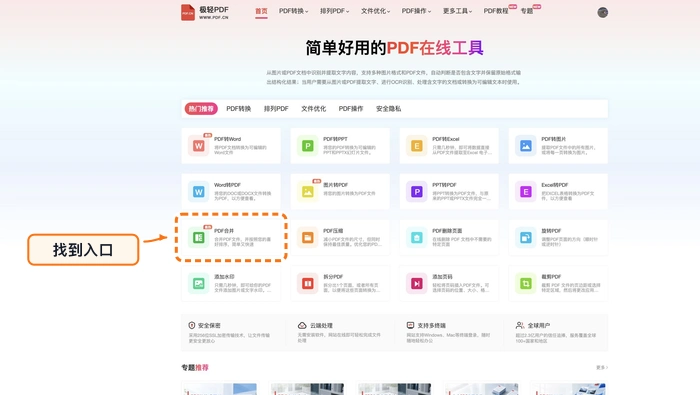Click the 全球用户 people icon

click(x=520, y=325)
